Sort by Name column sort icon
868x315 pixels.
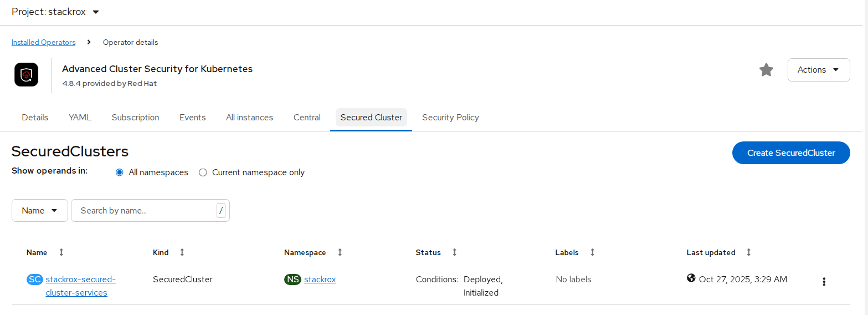pyautogui.click(x=61, y=252)
